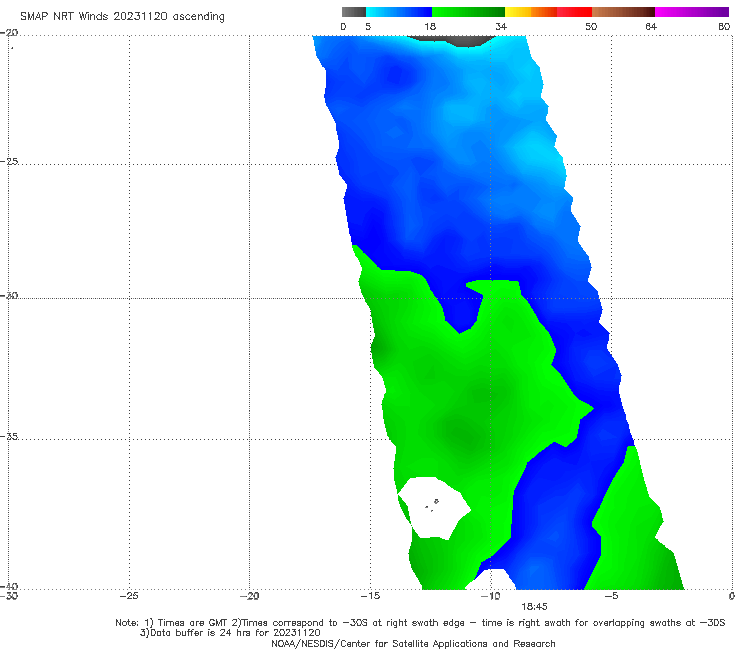Click the '18:45' swath time label
Screen dimensions: 740x650
tap(534, 607)
